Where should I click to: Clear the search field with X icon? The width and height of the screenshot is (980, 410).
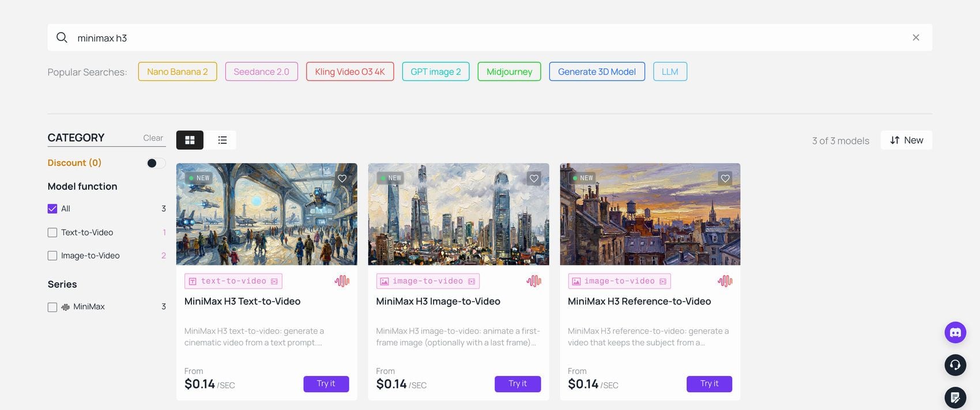(915, 37)
